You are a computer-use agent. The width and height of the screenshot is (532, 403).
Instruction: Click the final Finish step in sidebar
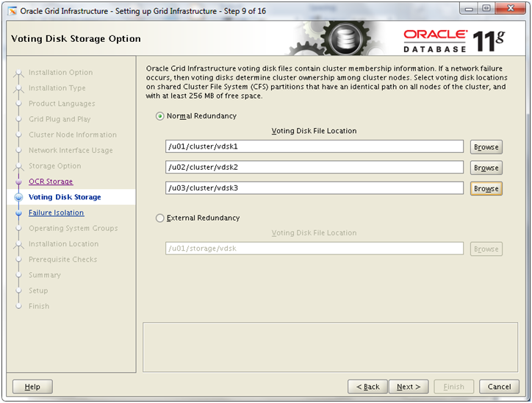(x=39, y=307)
